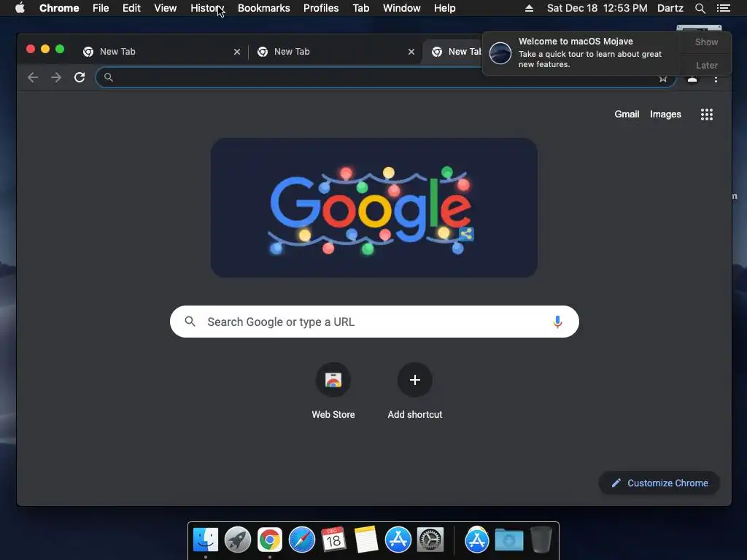Click the bookmark star in the address bar
Viewport: 747px width, 560px height.
662,79
